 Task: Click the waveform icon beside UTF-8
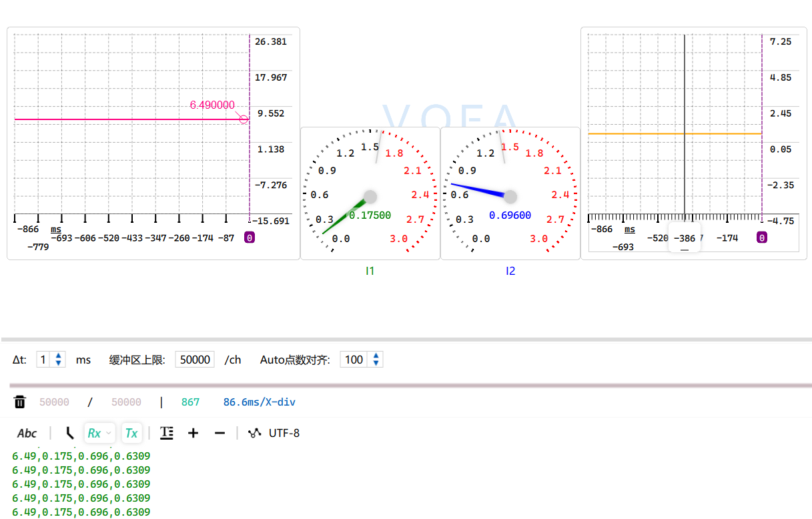(254, 433)
